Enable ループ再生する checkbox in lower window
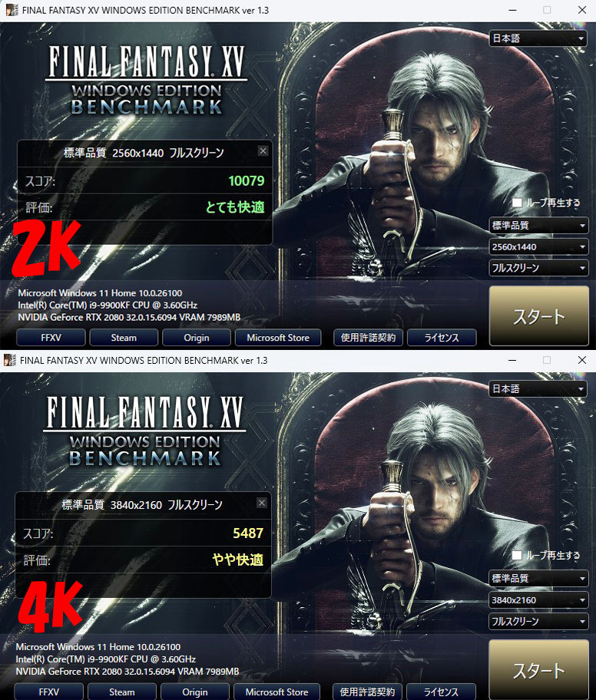This screenshot has height=700, width=596. [517, 556]
